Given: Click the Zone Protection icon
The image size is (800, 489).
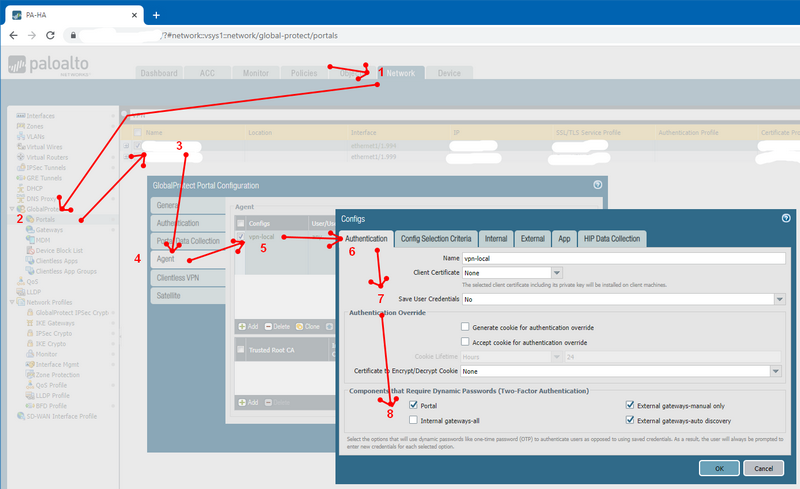Looking at the screenshot, I should [30, 375].
